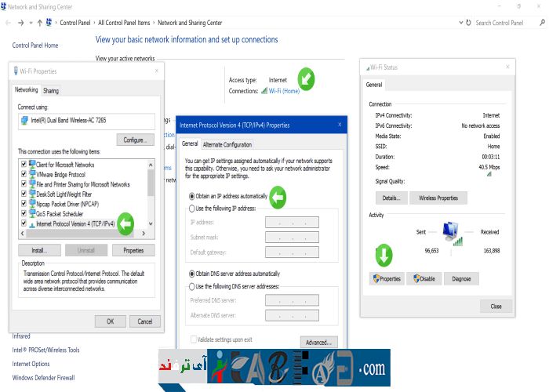Click the Wi-Fi signal bars icon next to Connections

pos(264,91)
